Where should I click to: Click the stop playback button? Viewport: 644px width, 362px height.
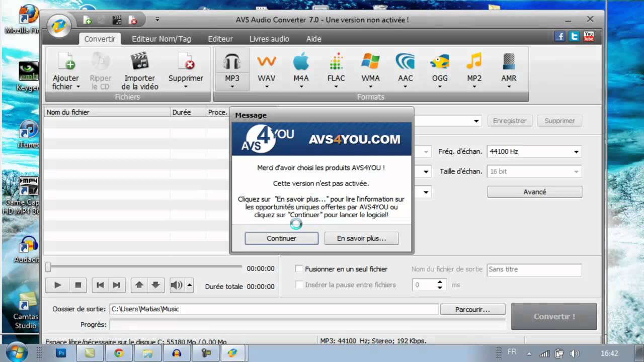coord(78,285)
